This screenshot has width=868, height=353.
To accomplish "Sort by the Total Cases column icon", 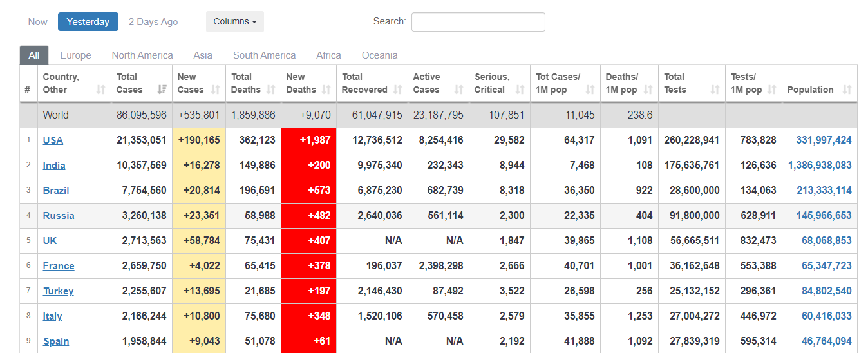I will click(162, 90).
